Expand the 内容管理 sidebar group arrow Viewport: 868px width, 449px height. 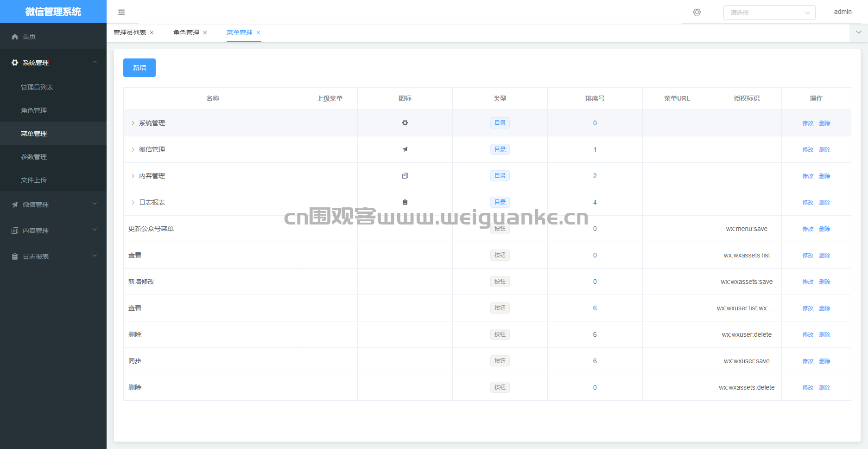(95, 230)
